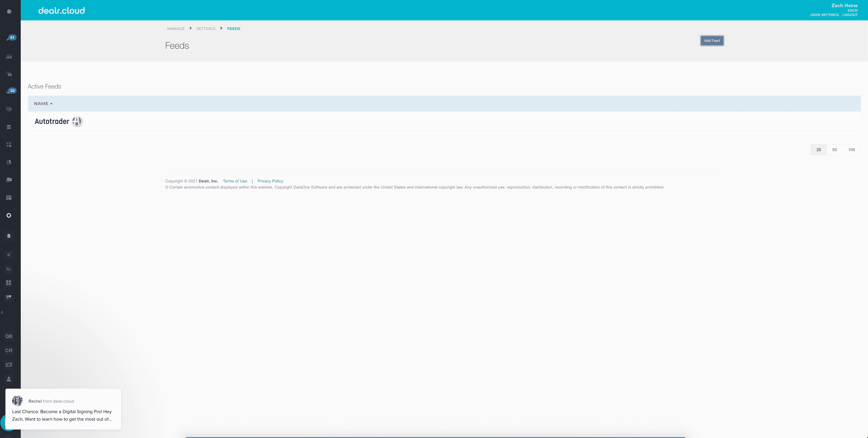Click the bank building sidebar icon
868x438 pixels.
tap(9, 127)
